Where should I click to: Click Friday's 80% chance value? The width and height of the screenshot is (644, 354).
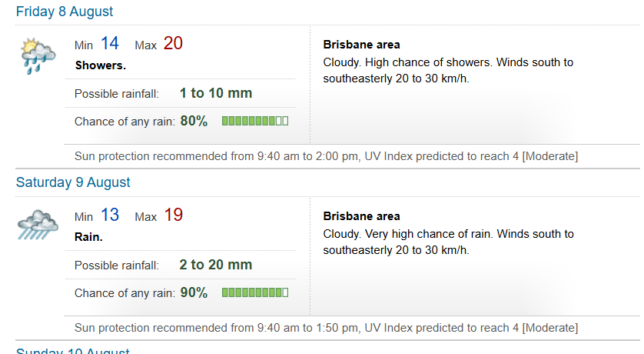tap(194, 121)
